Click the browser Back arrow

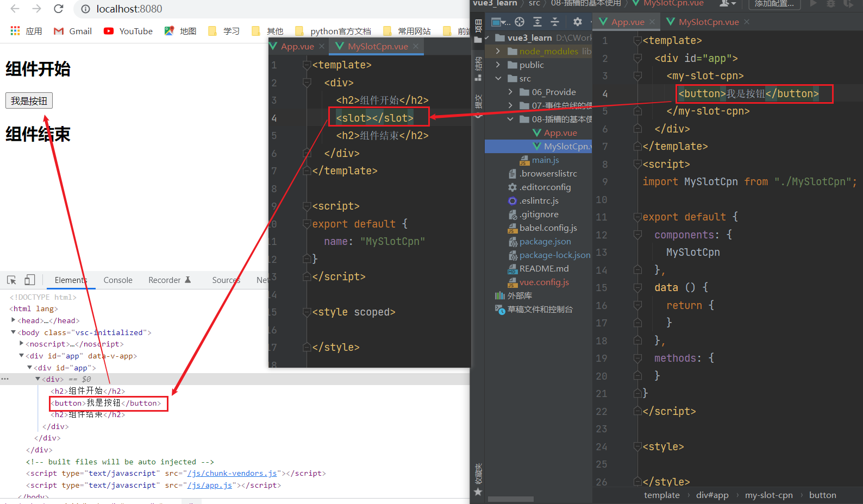coord(15,9)
